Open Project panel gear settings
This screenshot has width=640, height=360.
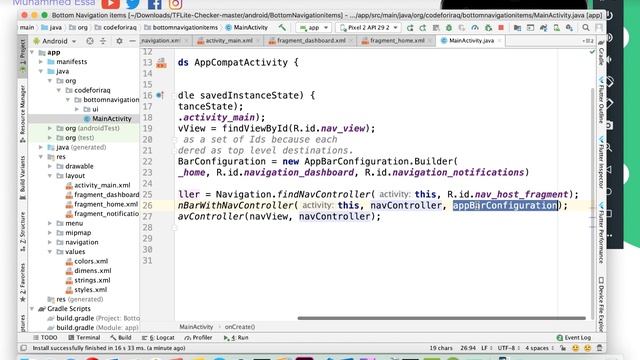(x=119, y=41)
